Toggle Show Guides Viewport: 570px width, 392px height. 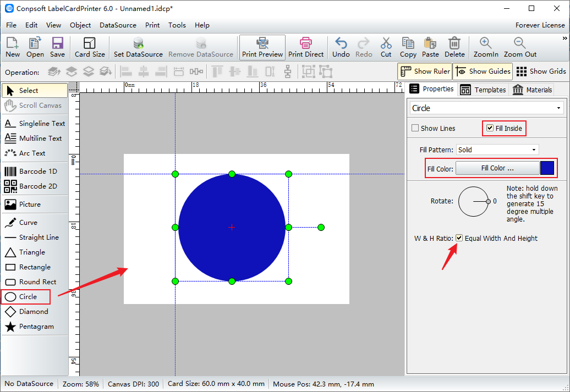click(x=483, y=71)
